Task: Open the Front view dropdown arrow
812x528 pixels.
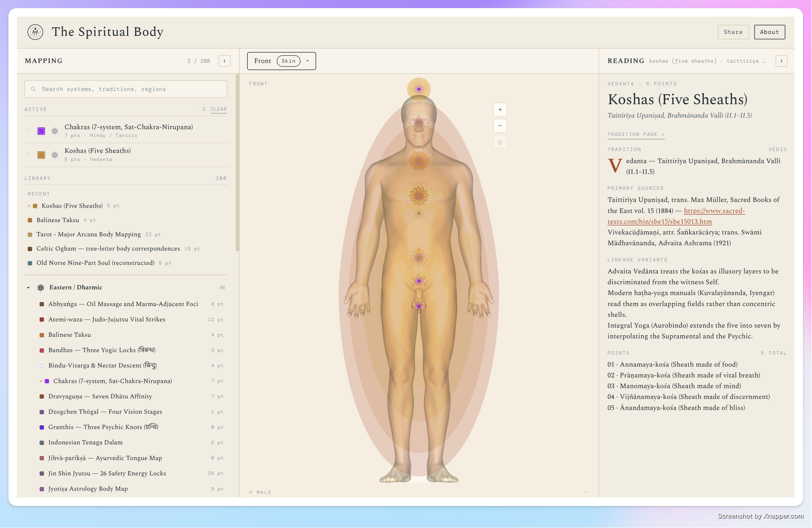Action: (308, 61)
